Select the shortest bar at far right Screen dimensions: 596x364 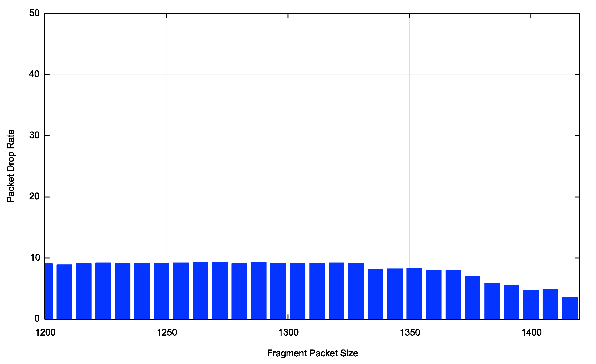(x=570, y=308)
